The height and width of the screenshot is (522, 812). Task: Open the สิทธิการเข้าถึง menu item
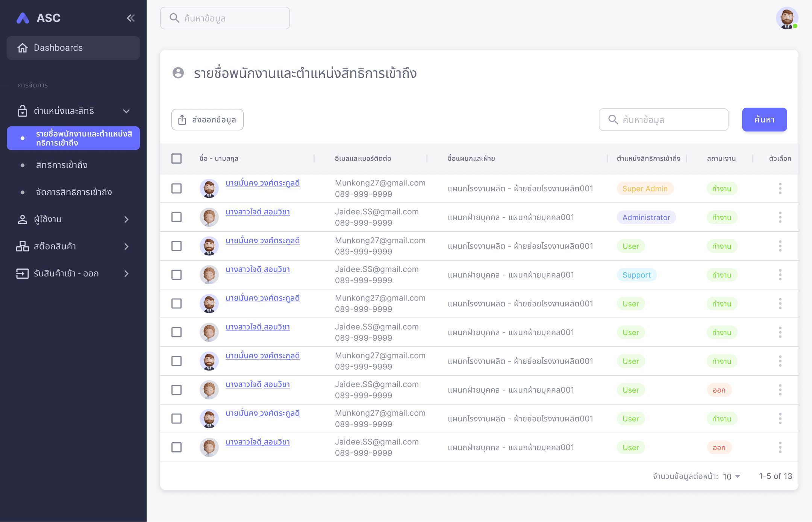tap(62, 165)
